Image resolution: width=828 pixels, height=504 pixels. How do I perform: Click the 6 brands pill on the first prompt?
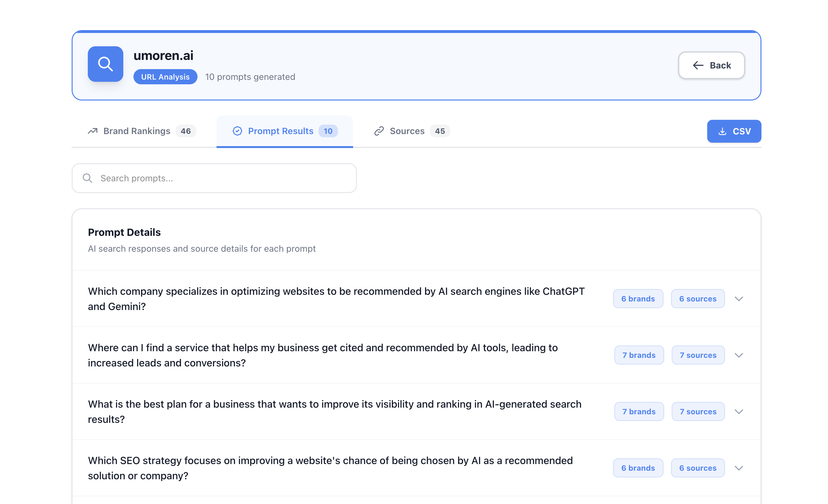pyautogui.click(x=638, y=299)
